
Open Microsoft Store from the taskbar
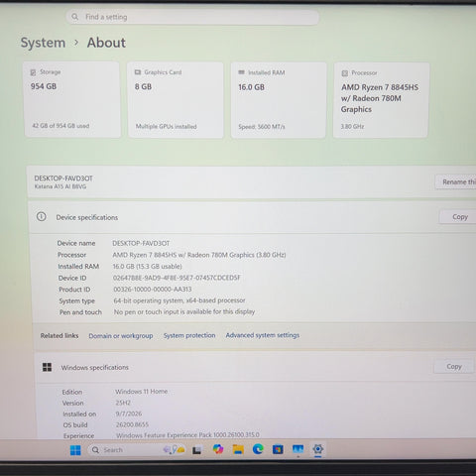pos(278,449)
